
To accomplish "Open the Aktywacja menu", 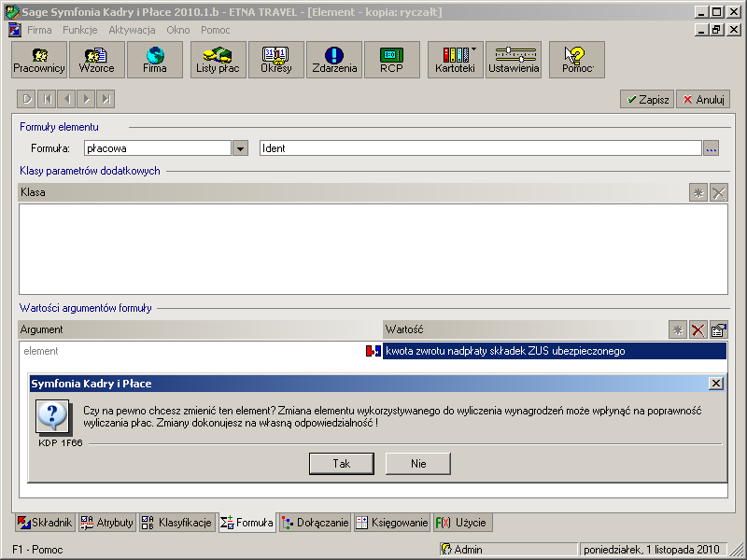I will [x=132, y=30].
